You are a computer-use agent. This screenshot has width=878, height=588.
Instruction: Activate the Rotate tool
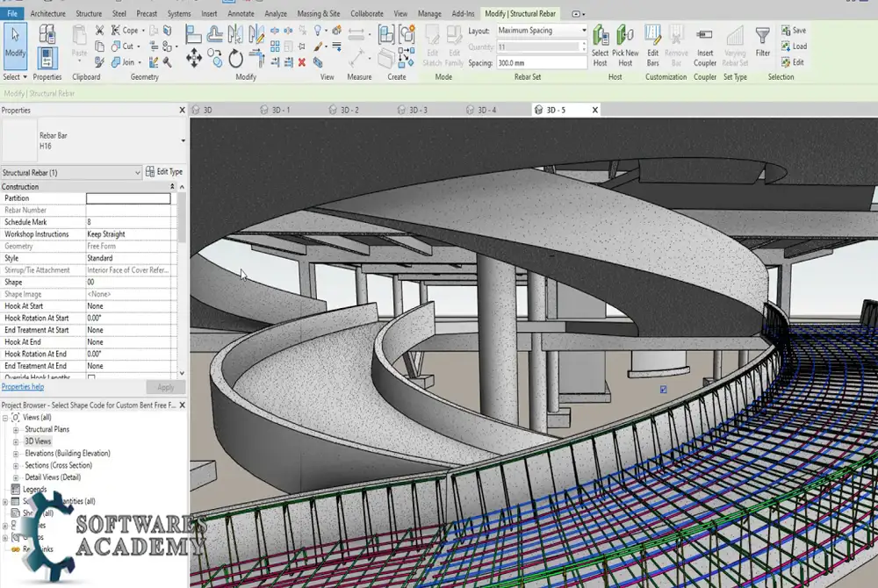(x=235, y=58)
